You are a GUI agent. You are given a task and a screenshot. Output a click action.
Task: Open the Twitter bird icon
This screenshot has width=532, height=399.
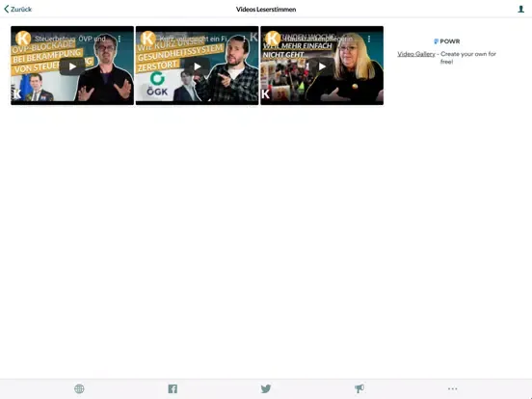point(266,388)
